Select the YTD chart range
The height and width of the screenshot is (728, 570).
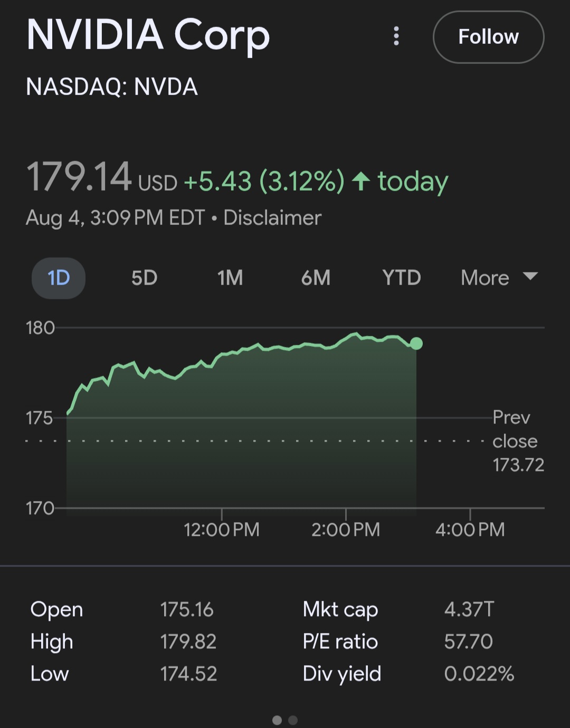click(x=402, y=278)
